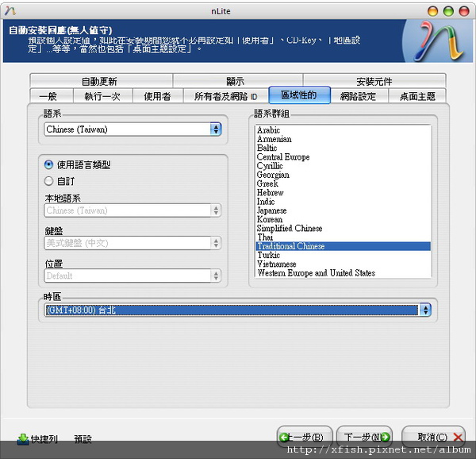Select the 自訂 radio button
This screenshot has width=476, height=459.
48,181
